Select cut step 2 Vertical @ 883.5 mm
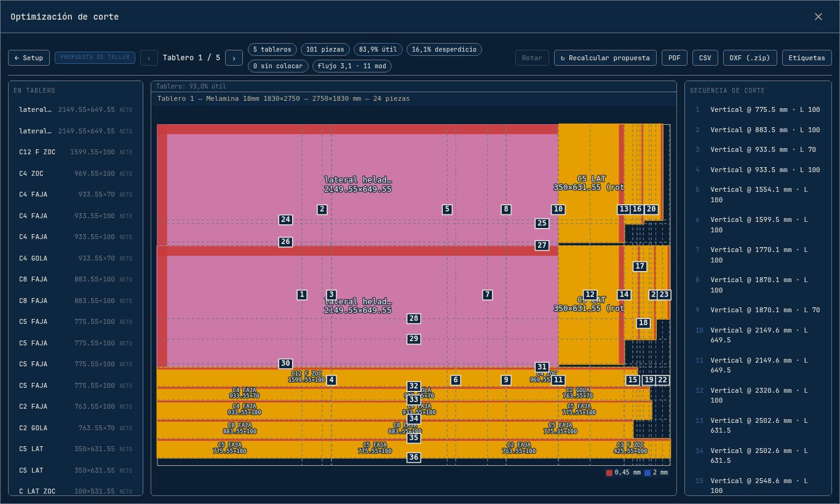The height and width of the screenshot is (504, 840). point(758,130)
